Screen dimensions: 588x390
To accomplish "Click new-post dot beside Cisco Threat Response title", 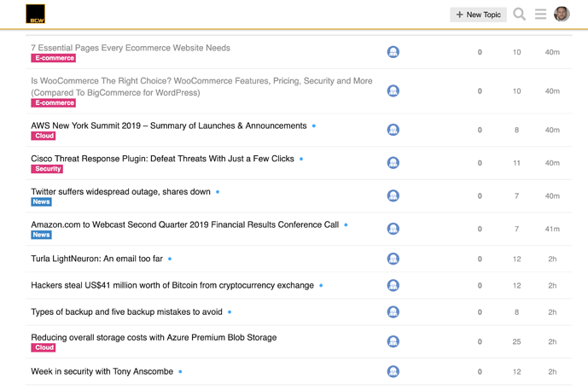I will click(301, 159).
